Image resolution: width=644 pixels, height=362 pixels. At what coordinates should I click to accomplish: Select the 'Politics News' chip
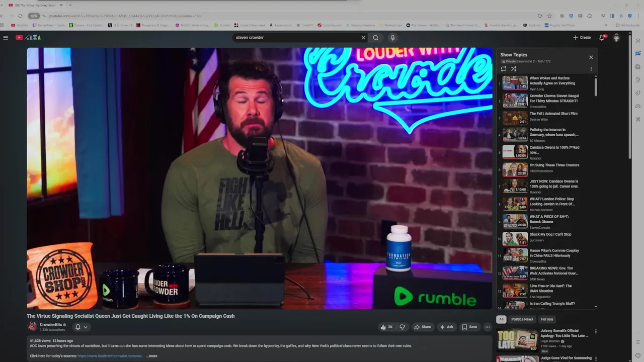tap(522, 319)
